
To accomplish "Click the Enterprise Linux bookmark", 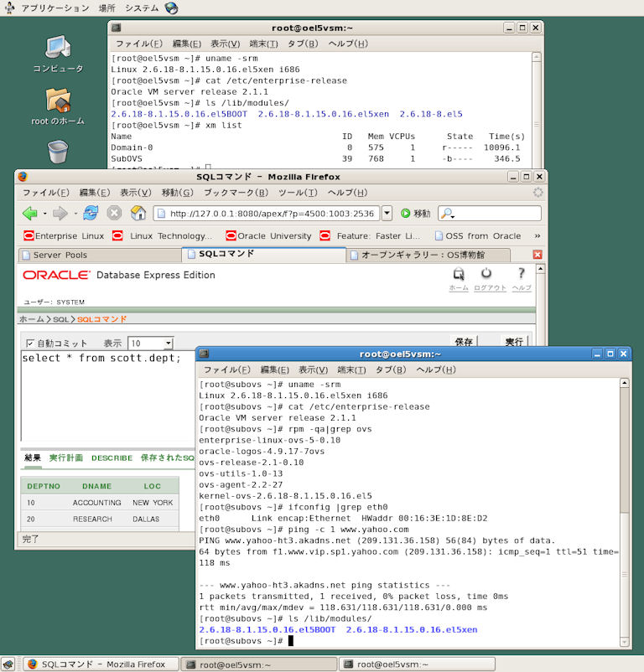I will [64, 235].
